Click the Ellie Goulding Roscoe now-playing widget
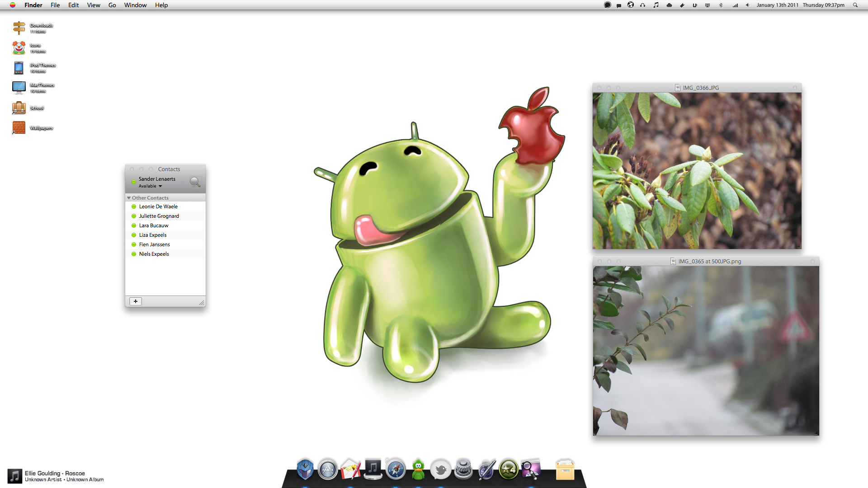The width and height of the screenshot is (868, 488). [56, 476]
